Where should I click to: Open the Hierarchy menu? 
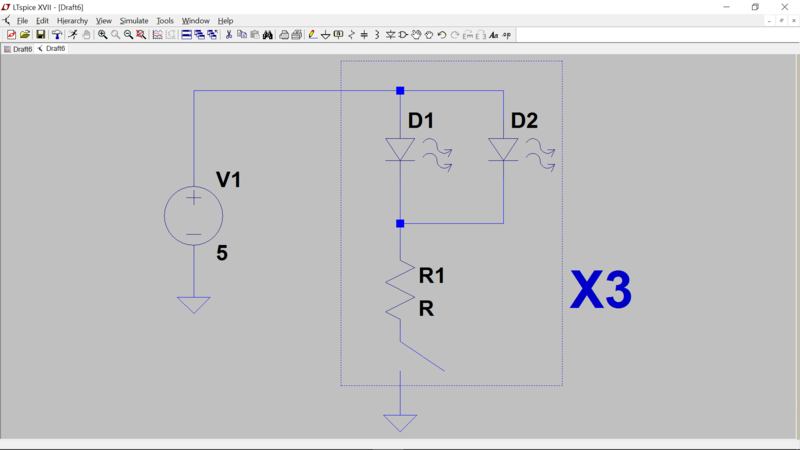tap(72, 20)
